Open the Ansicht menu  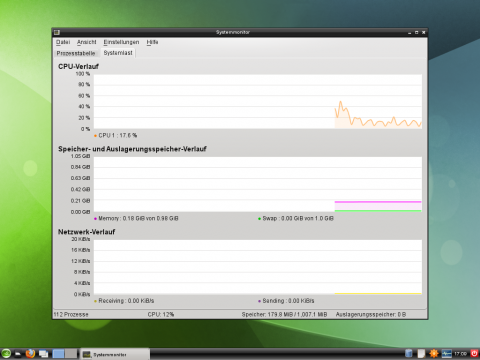(87, 42)
